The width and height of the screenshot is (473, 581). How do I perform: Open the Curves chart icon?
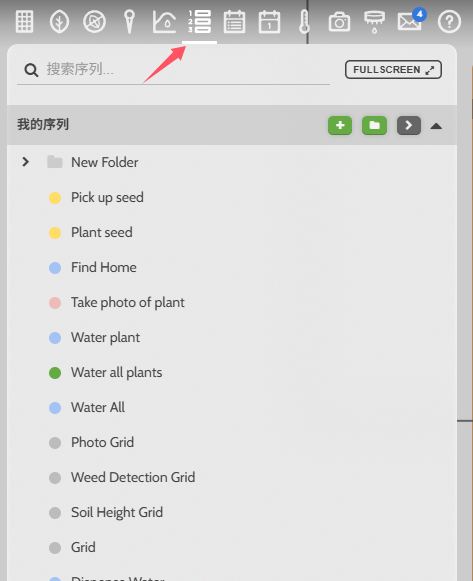pyautogui.click(x=164, y=21)
